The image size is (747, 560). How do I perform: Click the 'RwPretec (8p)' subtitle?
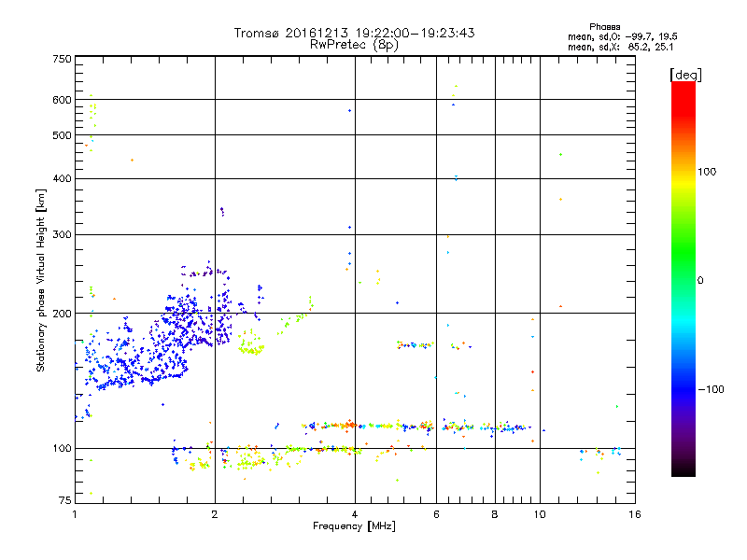(x=354, y=45)
